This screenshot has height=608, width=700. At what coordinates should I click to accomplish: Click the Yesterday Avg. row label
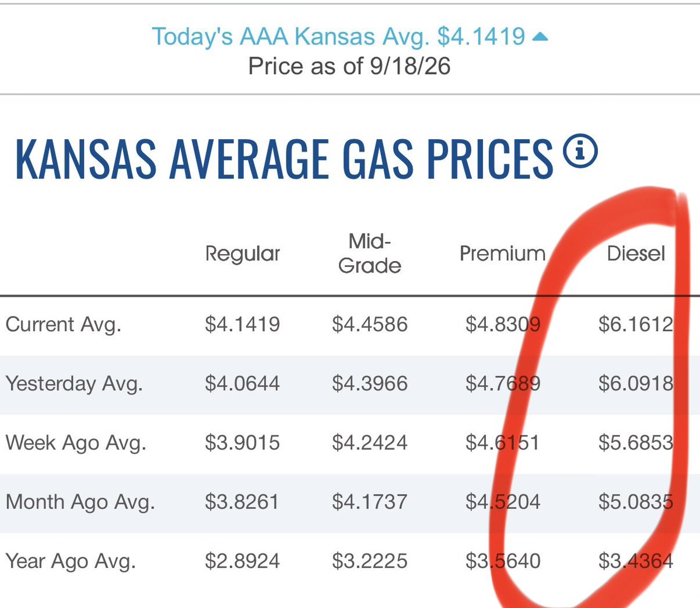pyautogui.click(x=74, y=384)
